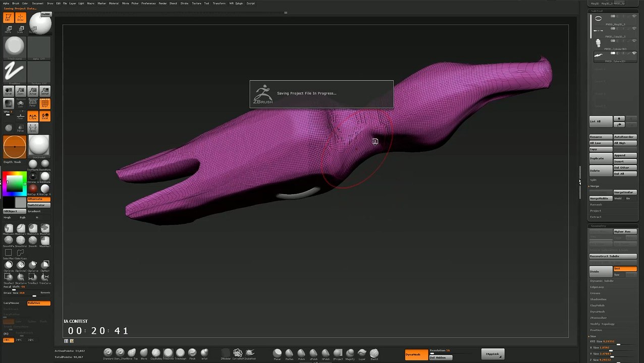Select the SnakeHook brush
Viewport: 644px width, 363px height.
pyautogui.click(x=250, y=353)
